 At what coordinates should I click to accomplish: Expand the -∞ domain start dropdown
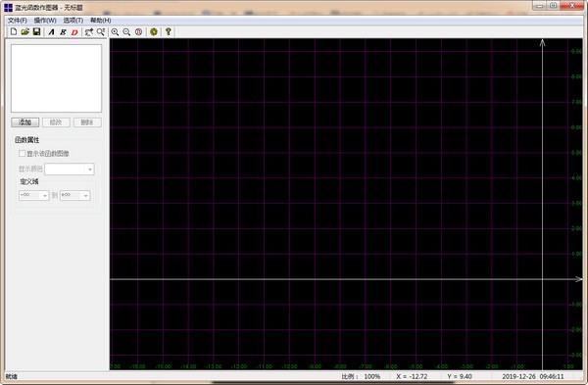pyautogui.click(x=33, y=195)
